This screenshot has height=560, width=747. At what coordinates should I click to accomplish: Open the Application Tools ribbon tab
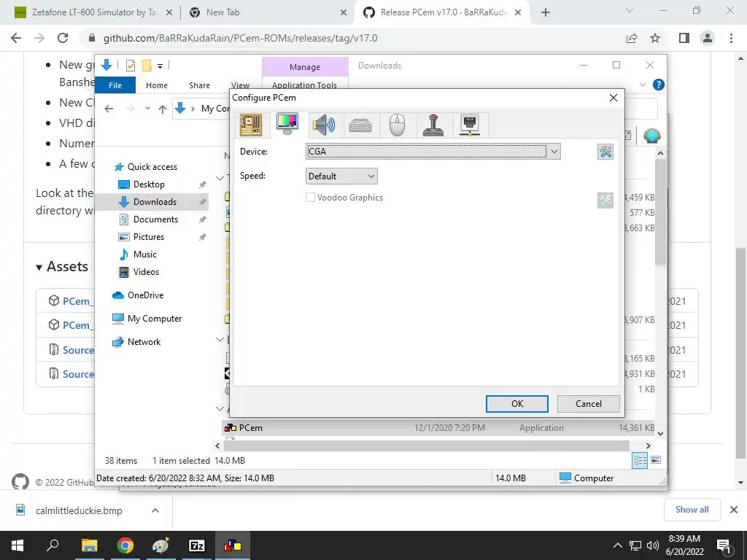pyautogui.click(x=304, y=85)
